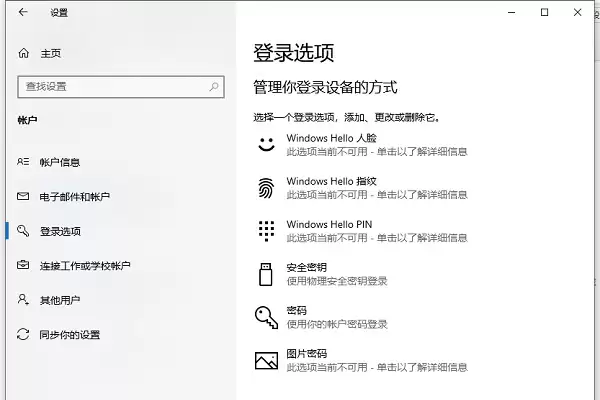Expand the Windows Hello 人脸 option
The image size is (600, 400).
(362, 145)
